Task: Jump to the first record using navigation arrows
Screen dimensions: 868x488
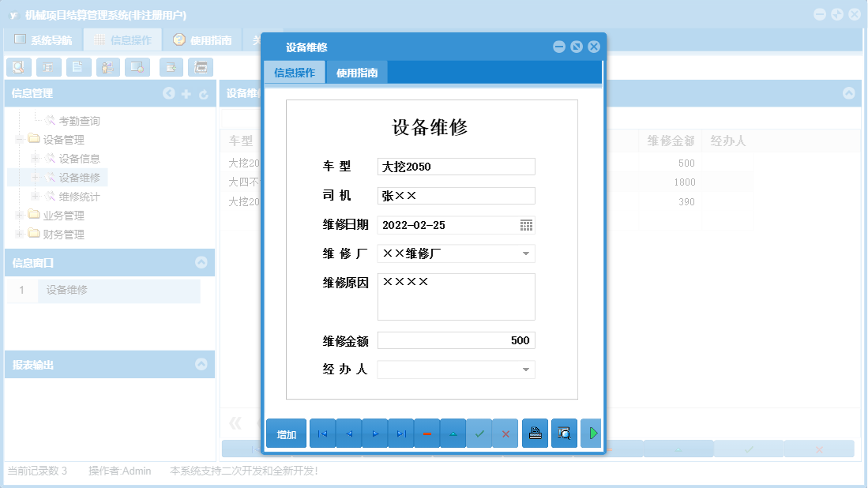Action: [x=322, y=433]
